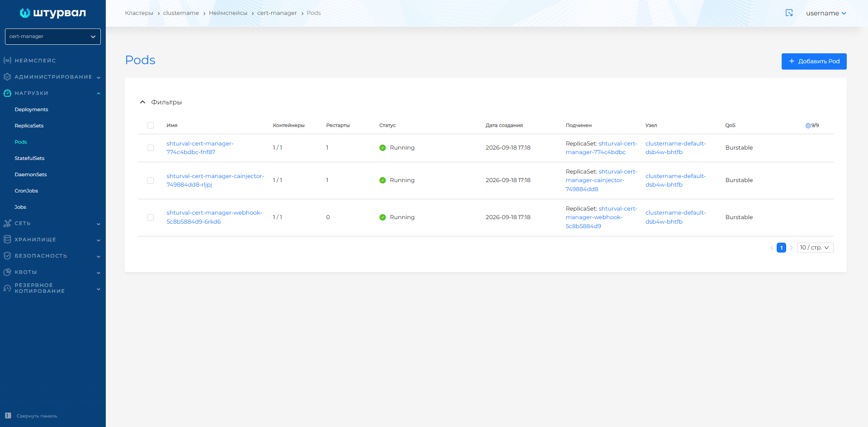Open Deployments in the sidebar
The width and height of the screenshot is (868, 427).
(x=31, y=109)
